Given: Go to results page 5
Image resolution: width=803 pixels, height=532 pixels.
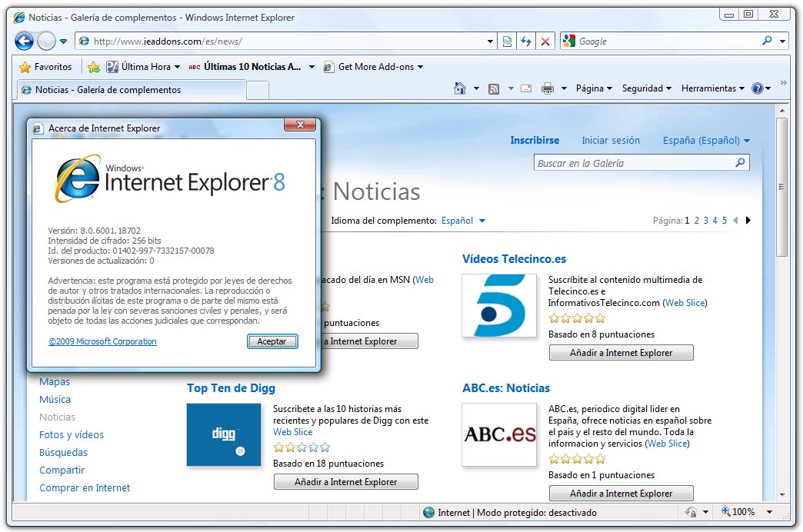Looking at the screenshot, I should tap(724, 221).
